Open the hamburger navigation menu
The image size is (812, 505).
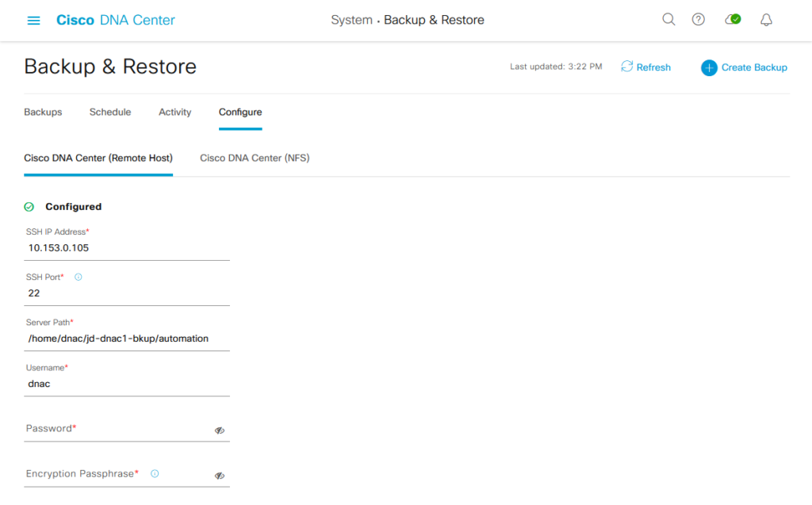tap(33, 21)
